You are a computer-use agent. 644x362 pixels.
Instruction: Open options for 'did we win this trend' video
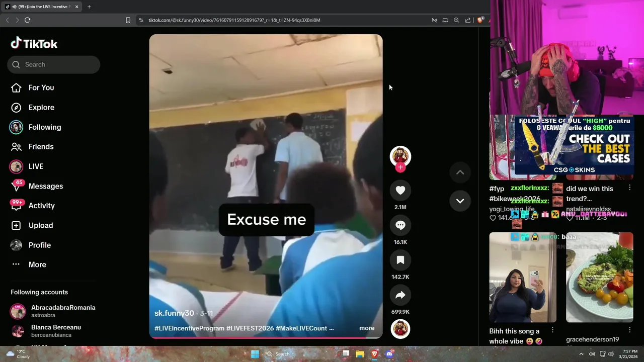pyautogui.click(x=629, y=188)
